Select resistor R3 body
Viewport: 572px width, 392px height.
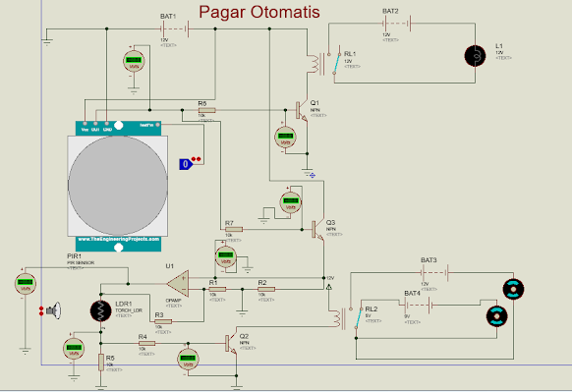(x=163, y=321)
